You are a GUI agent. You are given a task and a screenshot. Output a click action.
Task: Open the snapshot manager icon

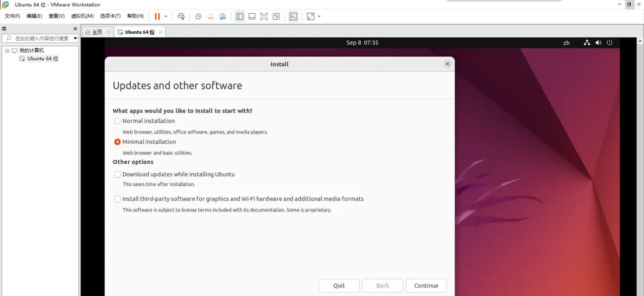click(x=223, y=16)
